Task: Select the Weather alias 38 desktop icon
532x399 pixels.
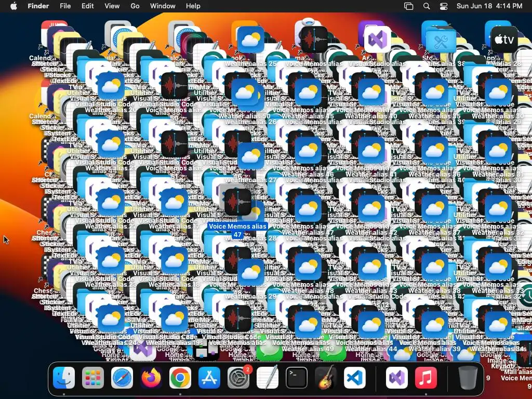Action: [435, 267]
